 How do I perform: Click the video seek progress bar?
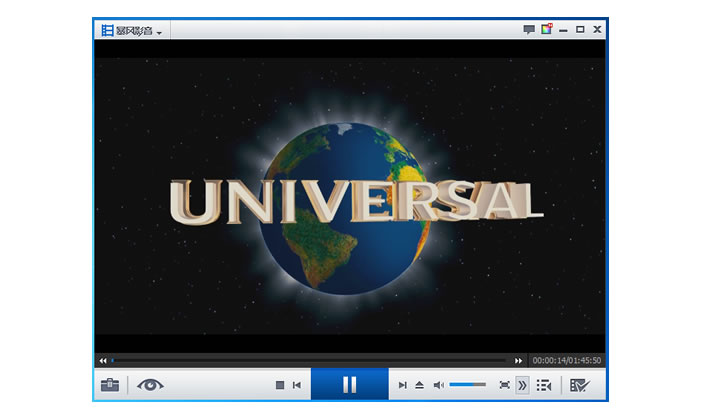click(310, 360)
